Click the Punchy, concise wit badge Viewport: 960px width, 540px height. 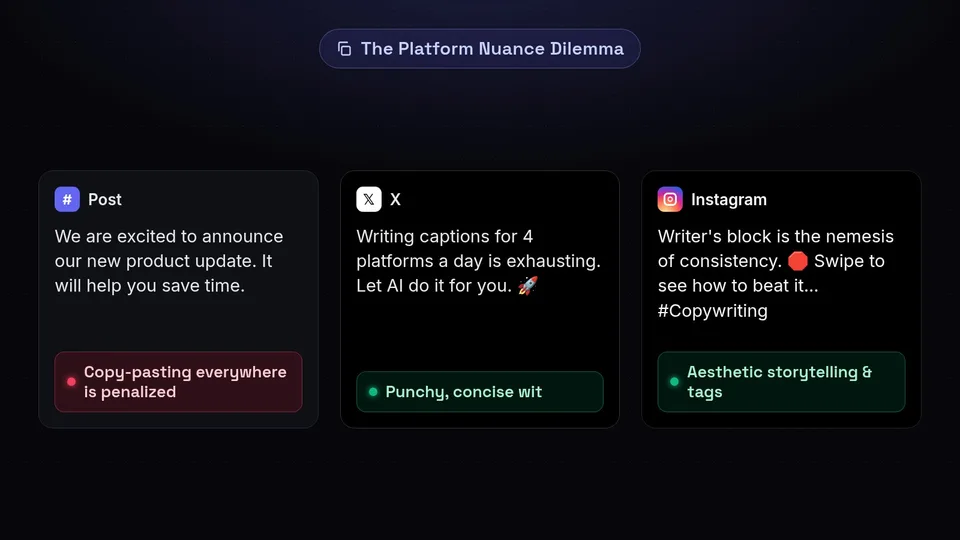pos(480,392)
